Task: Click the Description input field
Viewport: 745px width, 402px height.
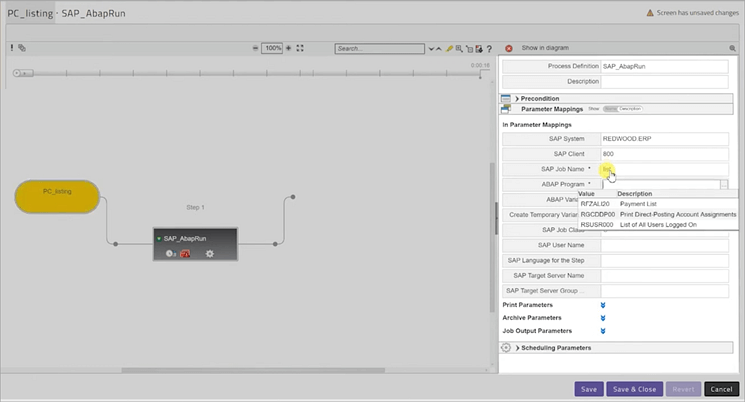Action: click(664, 82)
